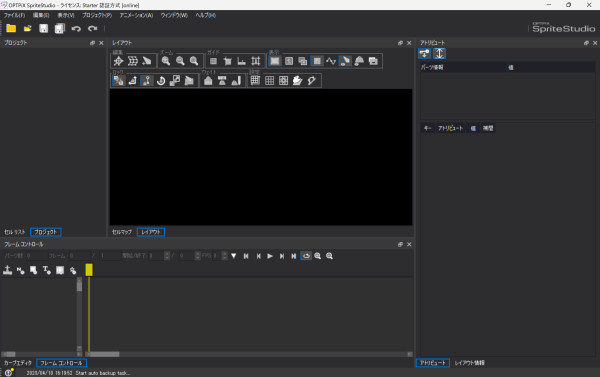Jump to last frame button
The width and height of the screenshot is (600, 377).
tap(294, 256)
